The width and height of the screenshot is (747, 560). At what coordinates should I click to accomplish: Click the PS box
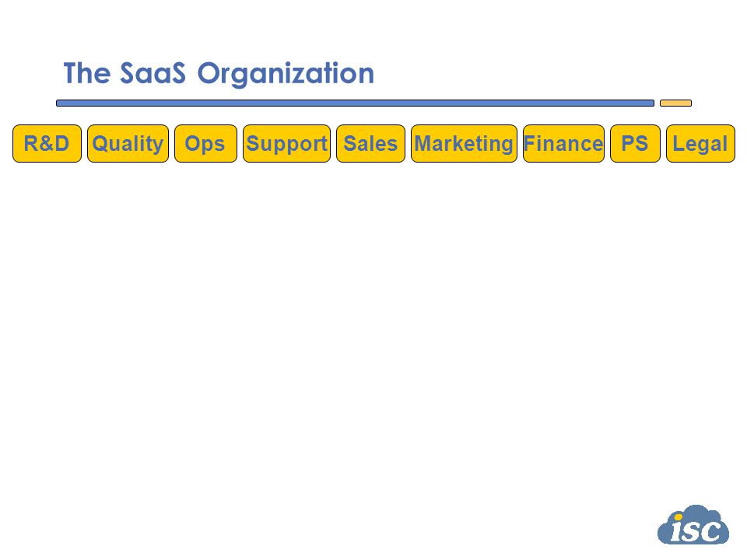635,143
